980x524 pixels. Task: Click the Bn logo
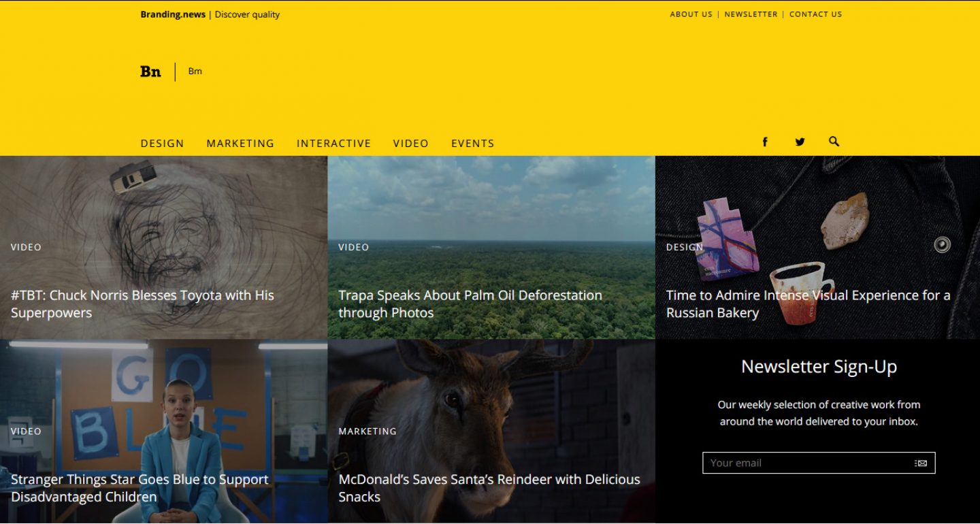click(150, 71)
